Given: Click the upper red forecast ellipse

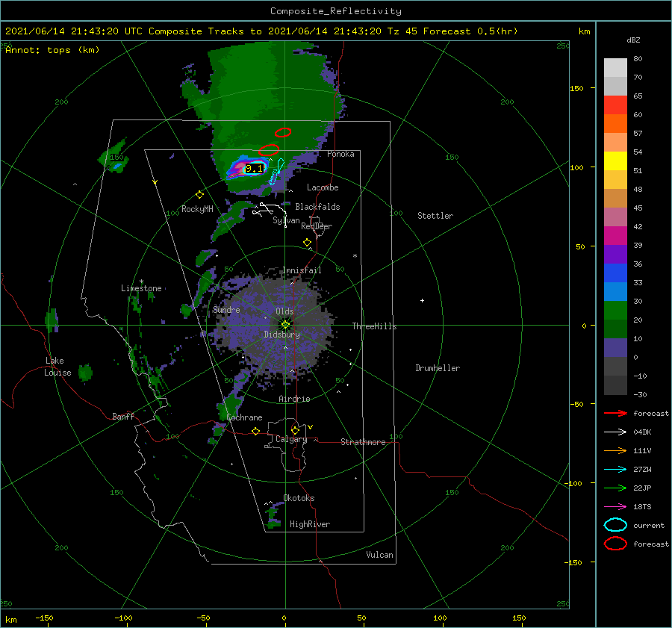Looking at the screenshot, I should point(283,132).
